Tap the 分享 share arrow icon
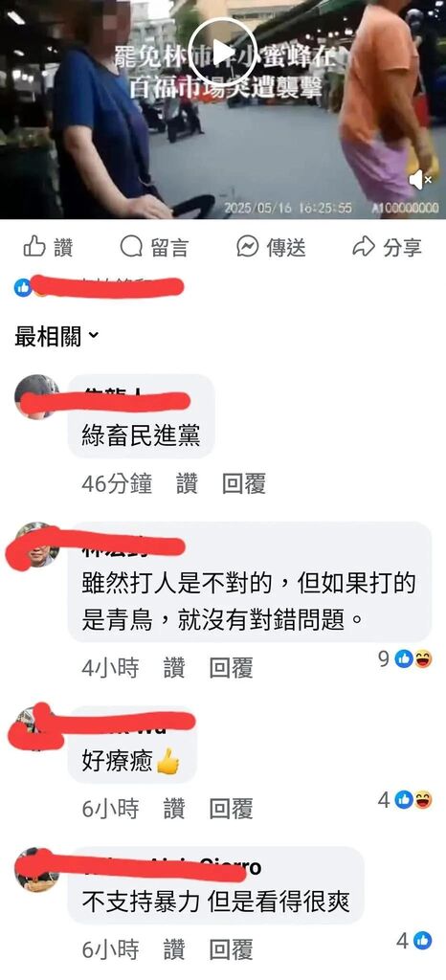The width and height of the screenshot is (446, 980). click(363, 247)
